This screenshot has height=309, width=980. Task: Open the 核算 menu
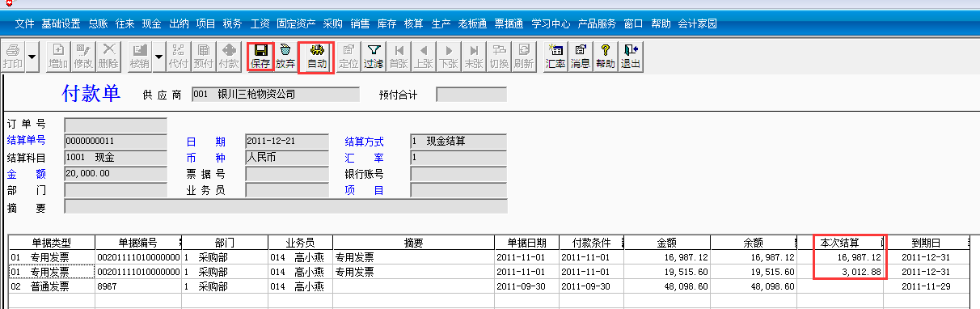(x=414, y=24)
